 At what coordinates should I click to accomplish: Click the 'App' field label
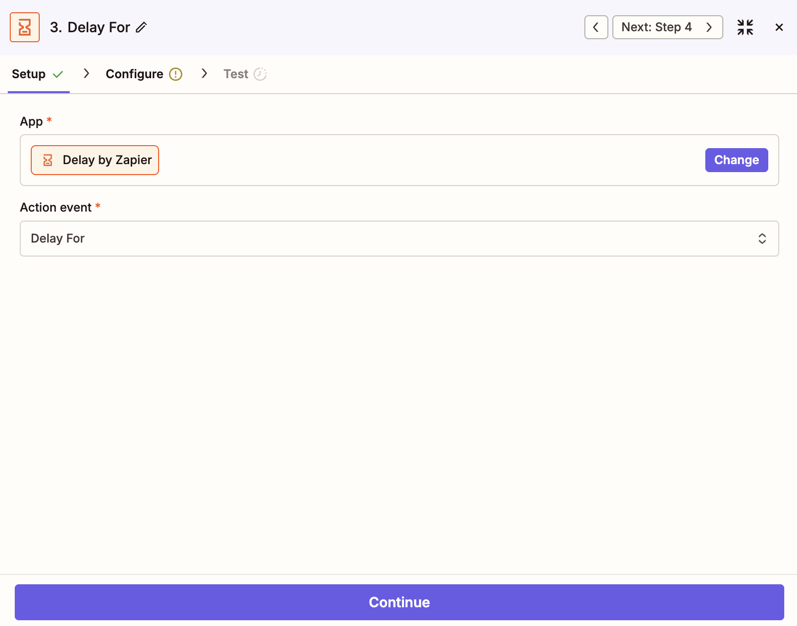pos(31,121)
